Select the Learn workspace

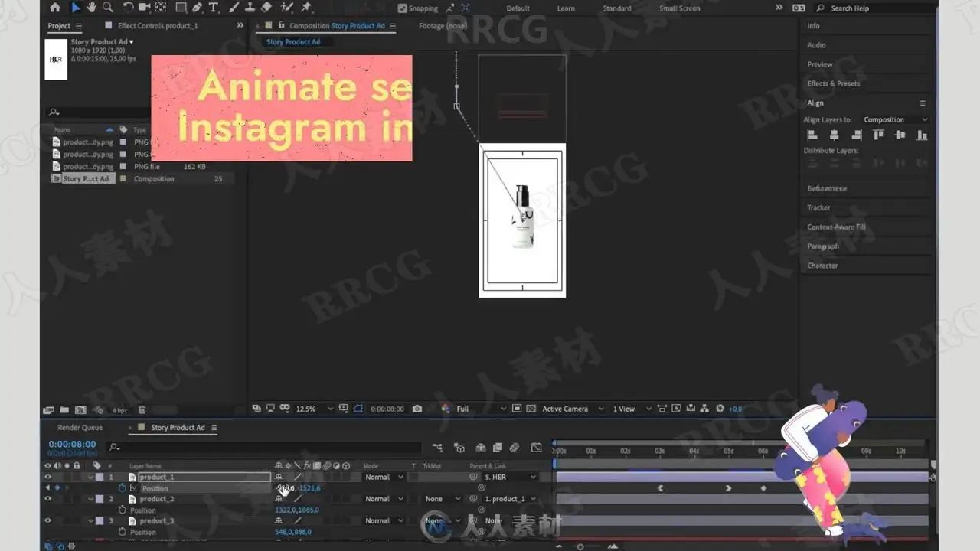click(x=566, y=8)
